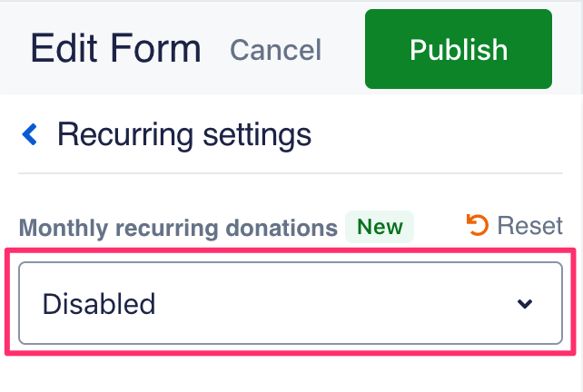Click the orange Reset arrow icon
Screen dimensions: 583x392
tap(478, 225)
